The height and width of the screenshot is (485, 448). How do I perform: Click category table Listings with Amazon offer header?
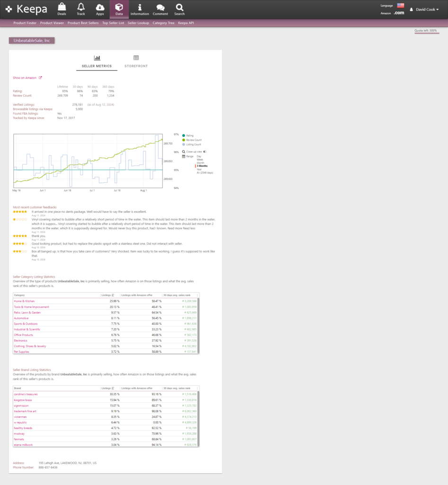(x=137, y=295)
